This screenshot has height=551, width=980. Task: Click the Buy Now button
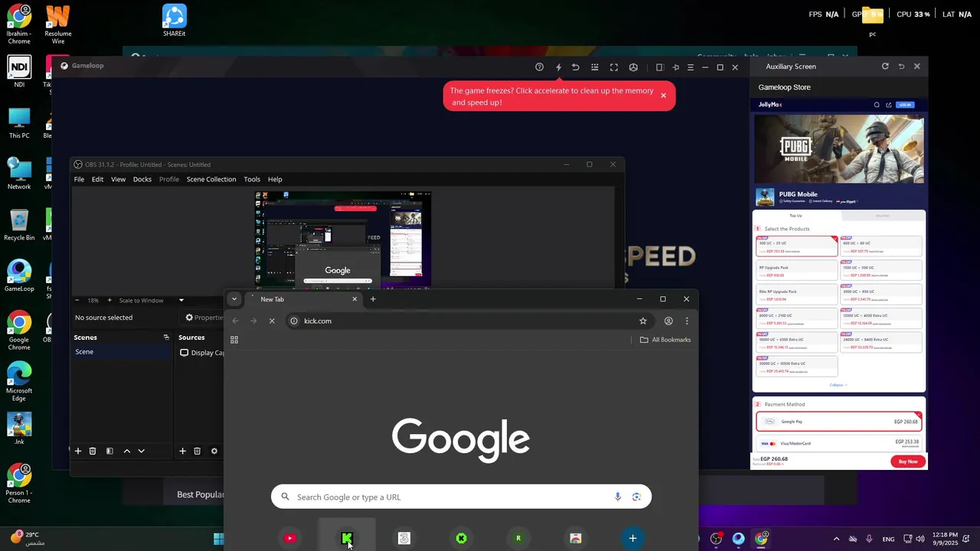pyautogui.click(x=908, y=461)
